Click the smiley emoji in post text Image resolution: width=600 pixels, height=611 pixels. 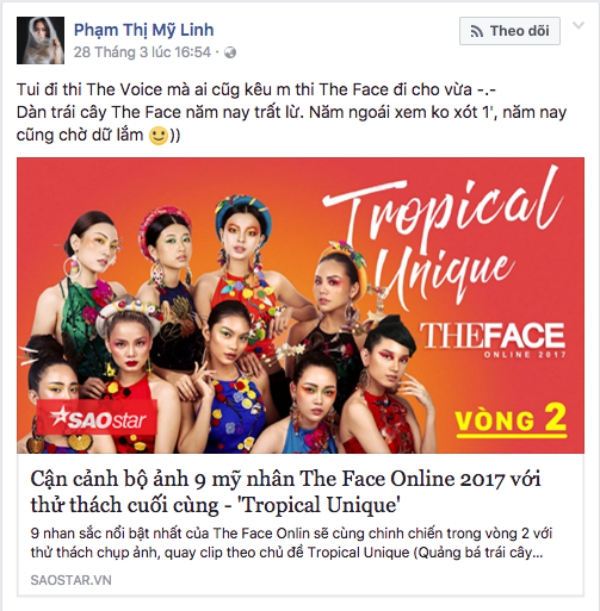(159, 136)
